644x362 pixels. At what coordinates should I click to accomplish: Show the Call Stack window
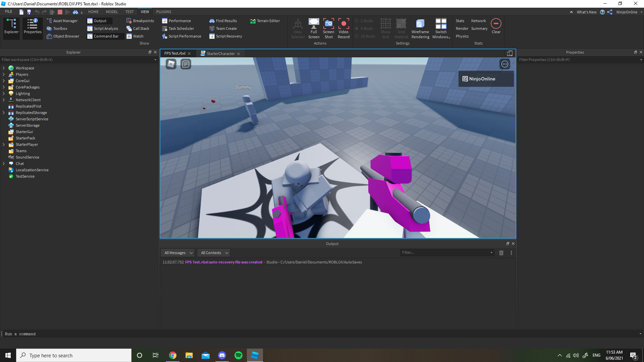138,28
